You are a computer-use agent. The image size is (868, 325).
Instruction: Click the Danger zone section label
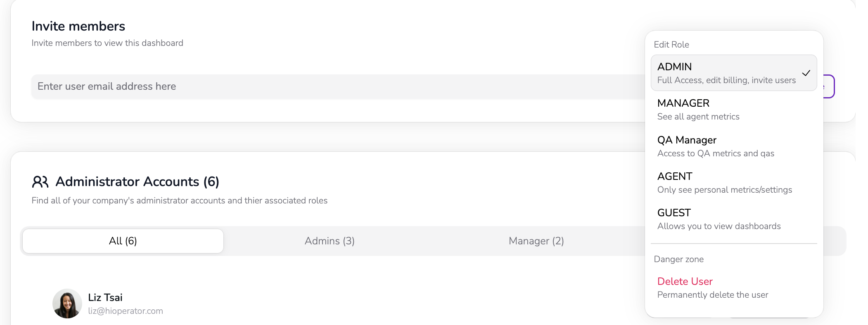678,259
